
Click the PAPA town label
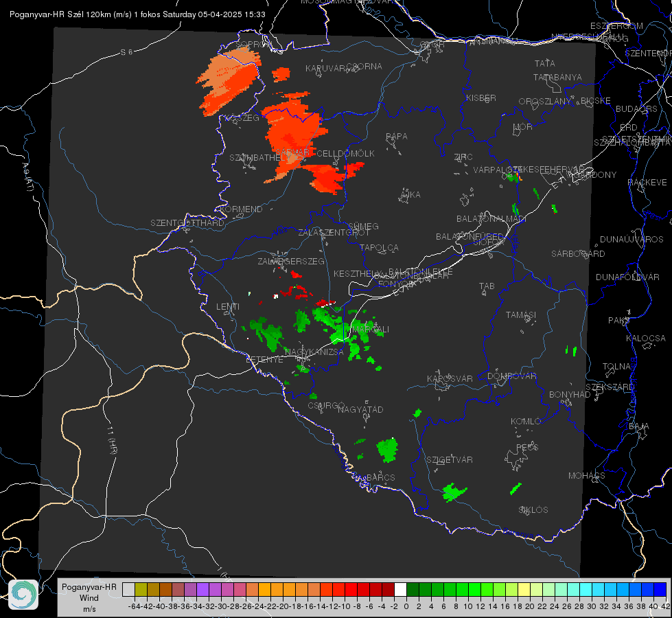(x=397, y=137)
